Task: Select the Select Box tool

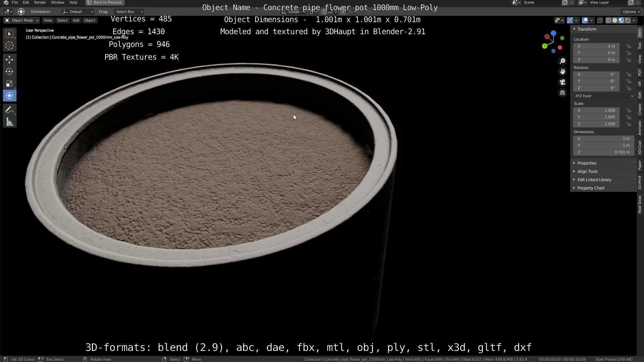Action: coord(9,34)
